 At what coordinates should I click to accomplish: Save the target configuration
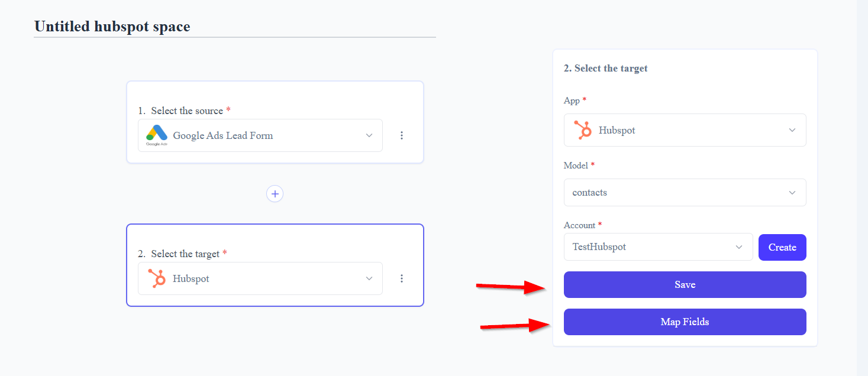pos(685,285)
